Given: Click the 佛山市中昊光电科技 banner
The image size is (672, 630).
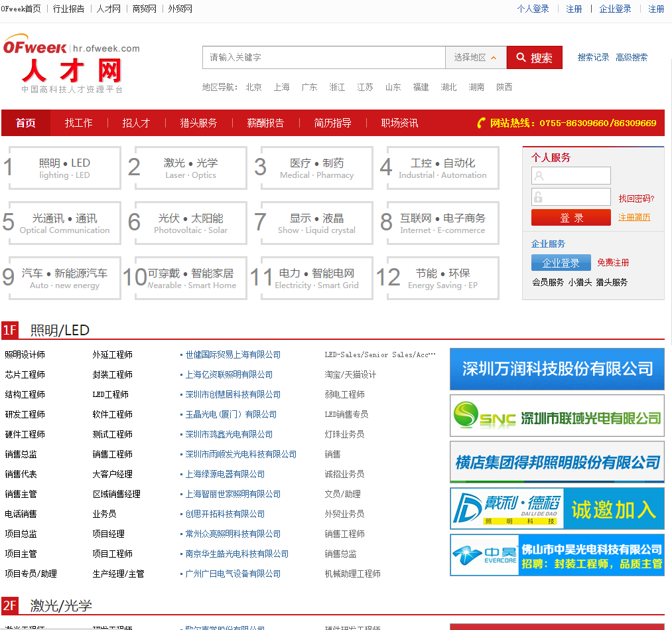Looking at the screenshot, I should click(x=557, y=555).
